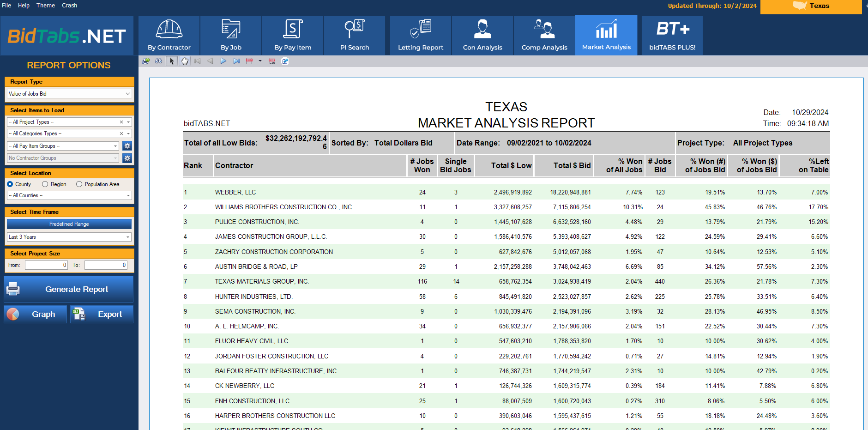
Task: Open the PDF export options arrow
Action: (x=260, y=61)
